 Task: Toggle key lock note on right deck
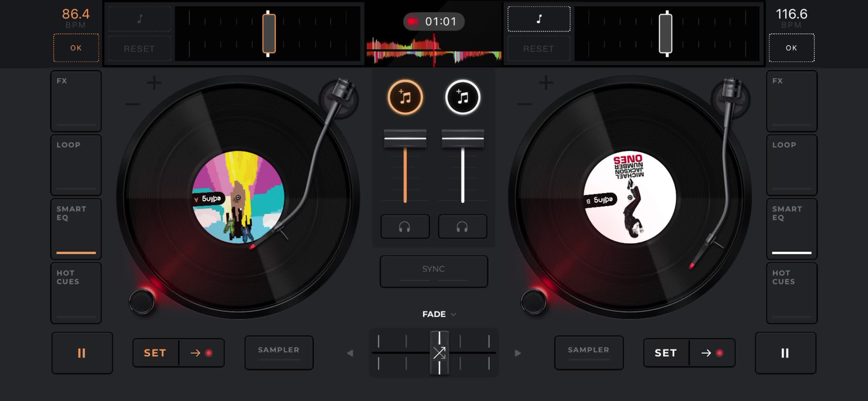click(x=539, y=19)
